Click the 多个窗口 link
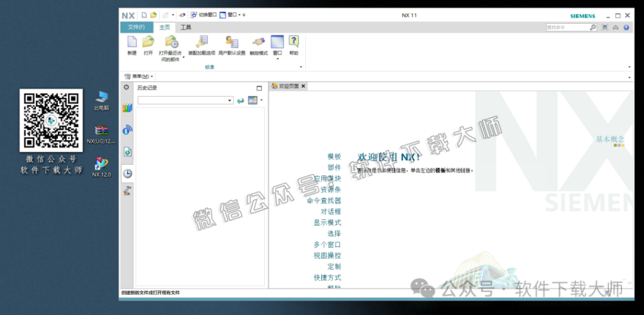Viewport: 644px width, 315px height. [327, 245]
